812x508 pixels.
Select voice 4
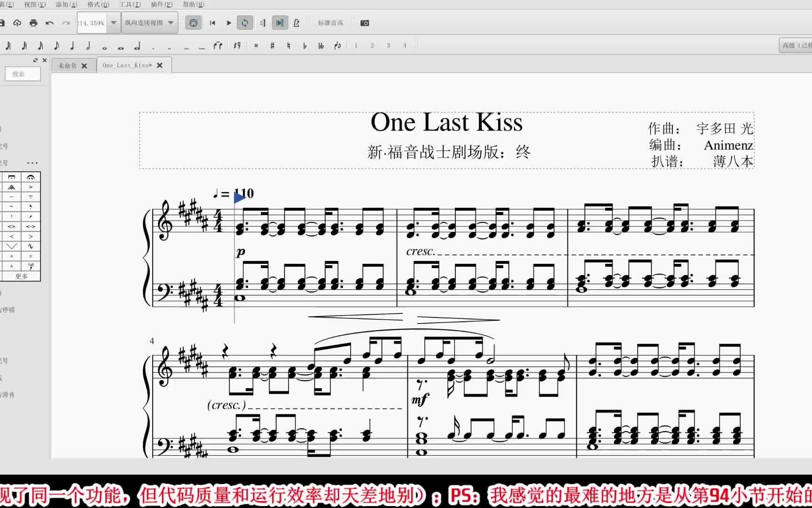[405, 46]
